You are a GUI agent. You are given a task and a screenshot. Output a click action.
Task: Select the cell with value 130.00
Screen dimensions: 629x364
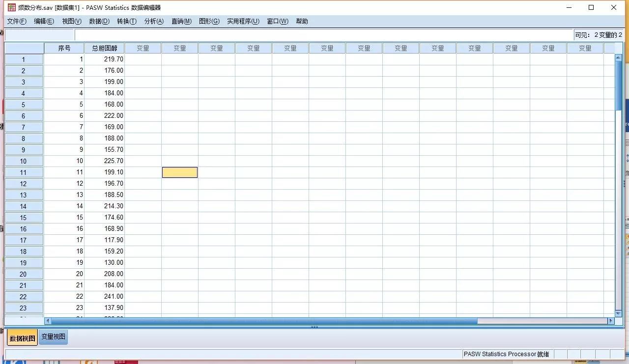coord(104,262)
